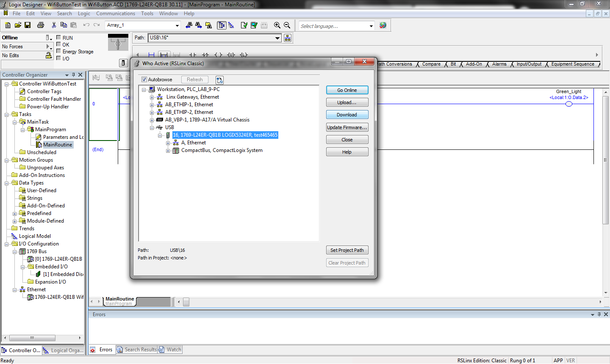Expand the AB_ETHIP-1, Ethernet node
Screen dimensions: 610x364
click(152, 105)
